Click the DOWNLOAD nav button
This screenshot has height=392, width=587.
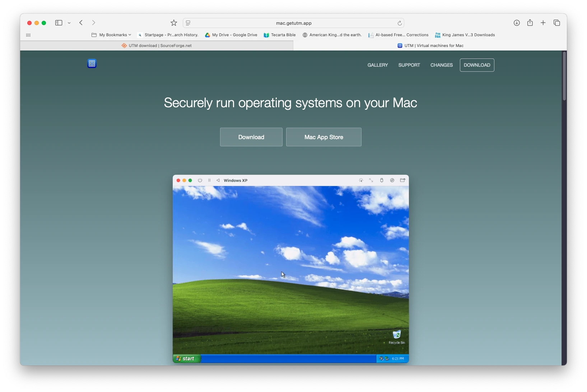[477, 65]
